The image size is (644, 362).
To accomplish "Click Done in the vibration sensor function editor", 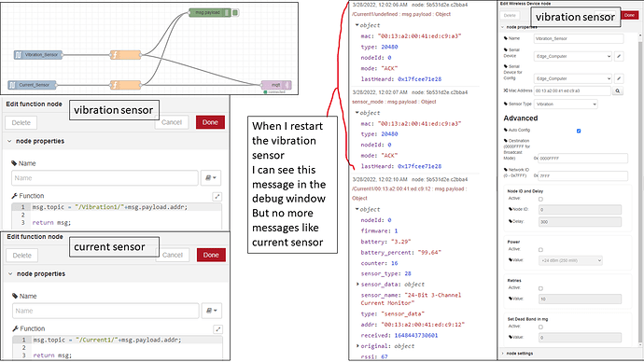I will [210, 122].
